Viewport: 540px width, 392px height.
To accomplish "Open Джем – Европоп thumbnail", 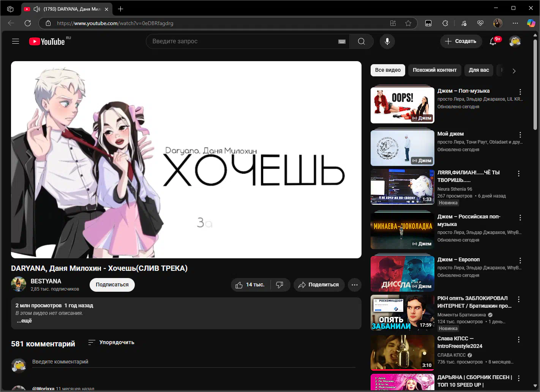I will [403, 273].
